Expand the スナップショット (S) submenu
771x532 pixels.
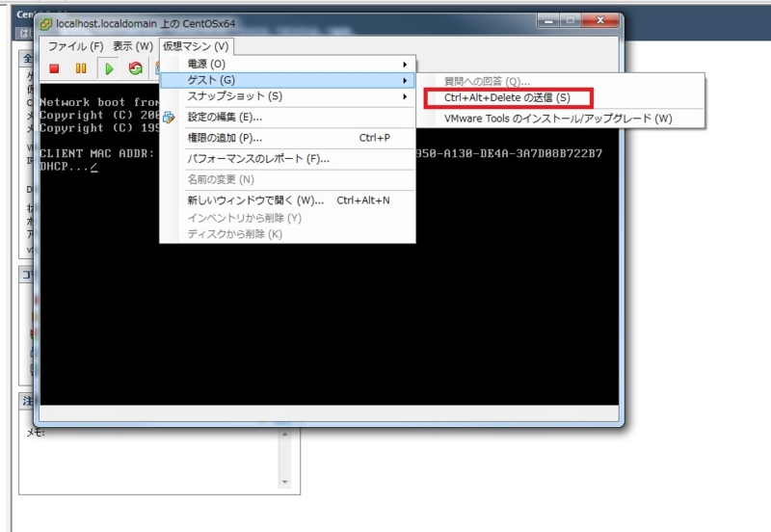[287, 96]
